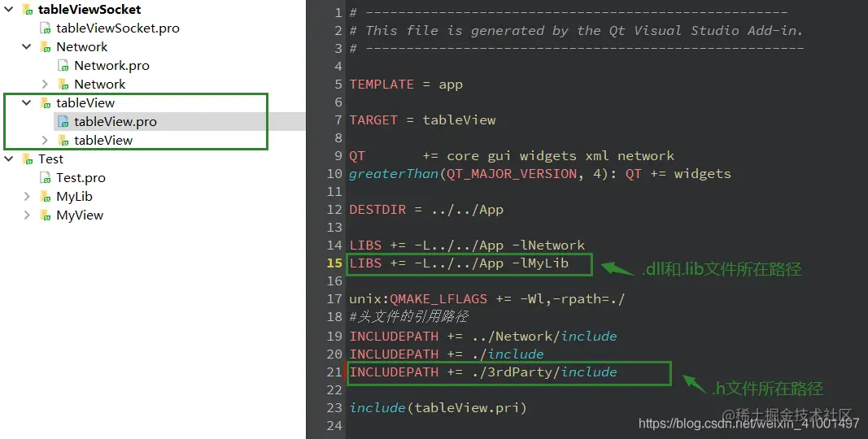Click line number 5 in the gutter
This screenshot has height=439, width=868.
point(338,85)
